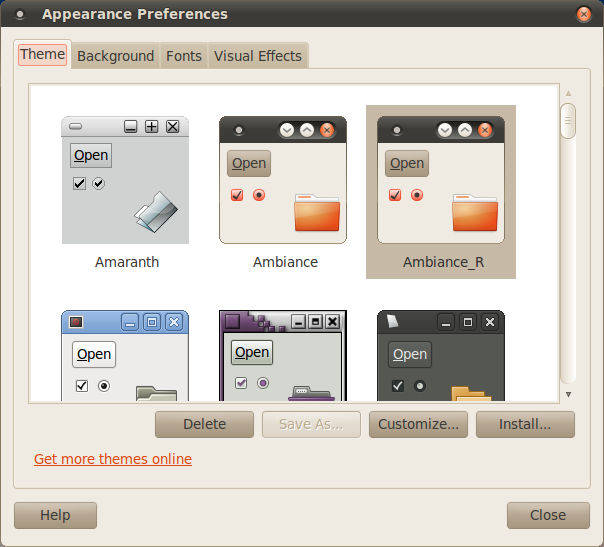Open the Background tab
Screen dimensions: 604x547
(x=116, y=56)
